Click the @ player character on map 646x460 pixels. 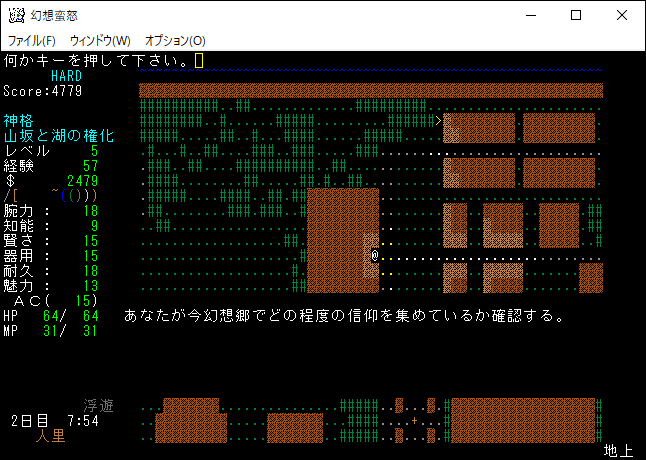pos(374,255)
